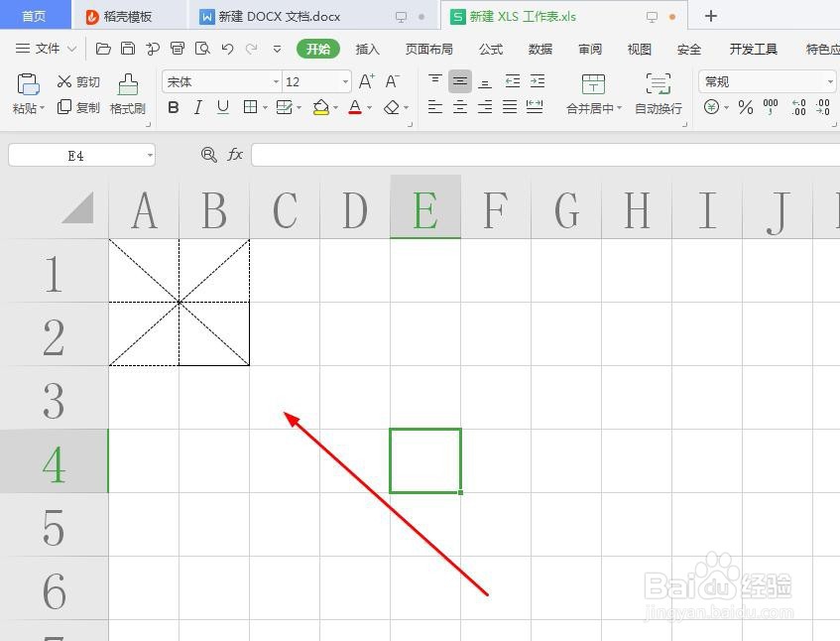Image resolution: width=840 pixels, height=641 pixels.
Task: Open the file folder icon in quick toolbar
Action: (x=103, y=49)
